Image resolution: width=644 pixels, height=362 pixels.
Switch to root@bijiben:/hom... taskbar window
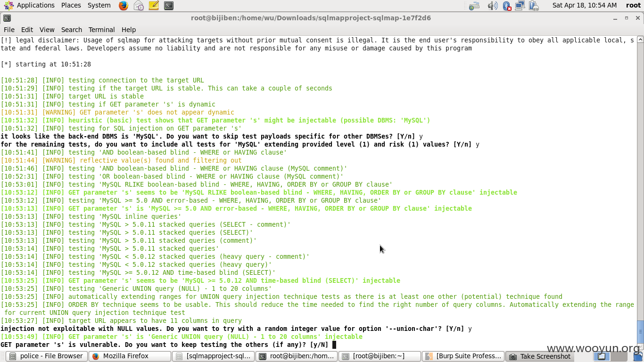coord(297,356)
